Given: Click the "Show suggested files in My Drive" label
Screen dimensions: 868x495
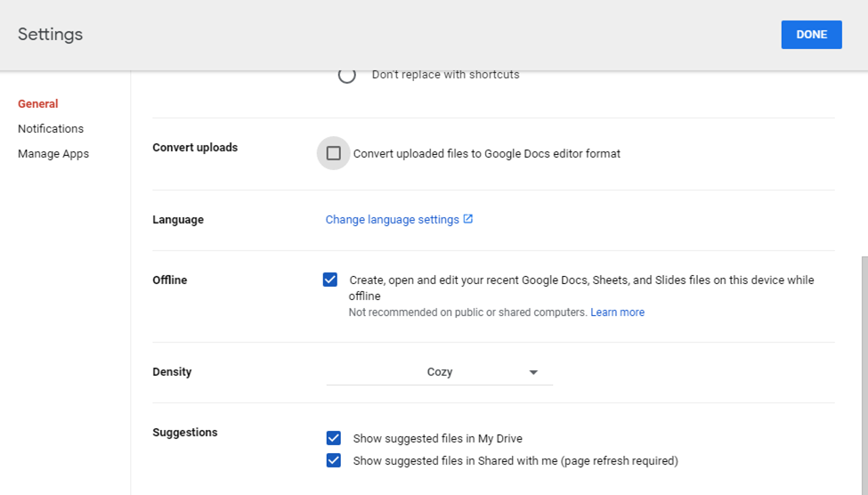Looking at the screenshot, I should pyautogui.click(x=437, y=439).
